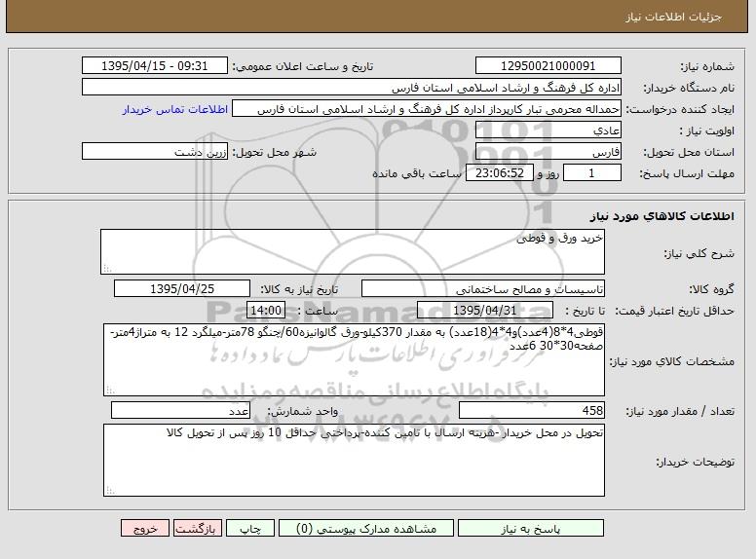Click the توضیحات خریدار text area
756x559 pixels.
tap(354, 461)
